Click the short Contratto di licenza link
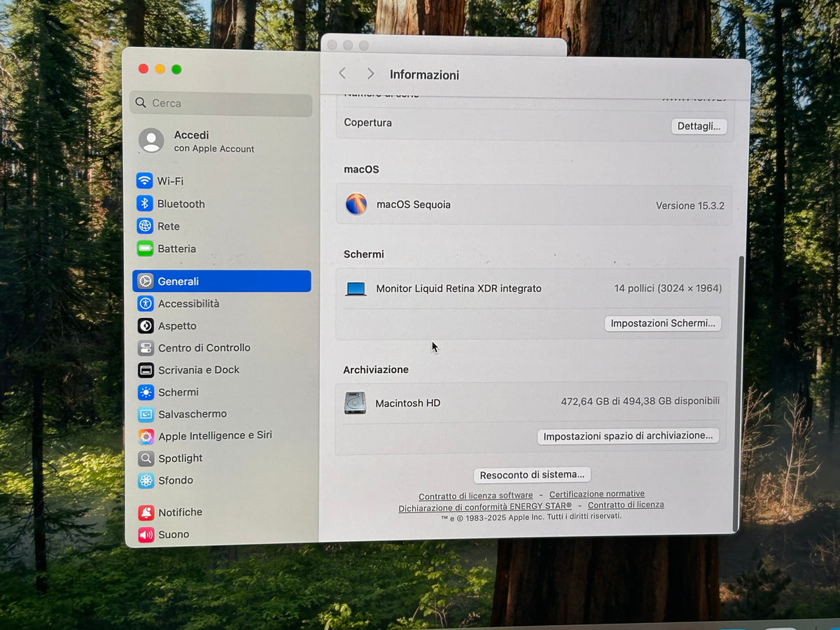The width and height of the screenshot is (840, 630). (x=626, y=505)
